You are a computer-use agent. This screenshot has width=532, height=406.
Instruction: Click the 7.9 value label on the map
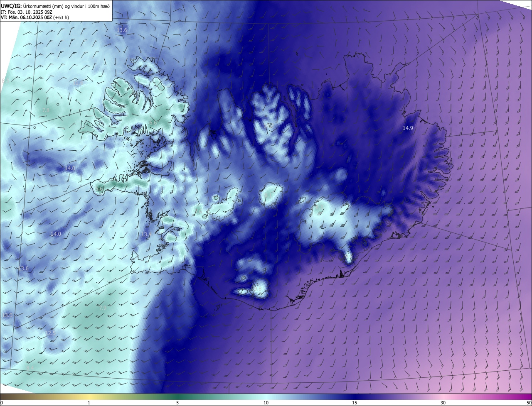(x=103, y=308)
